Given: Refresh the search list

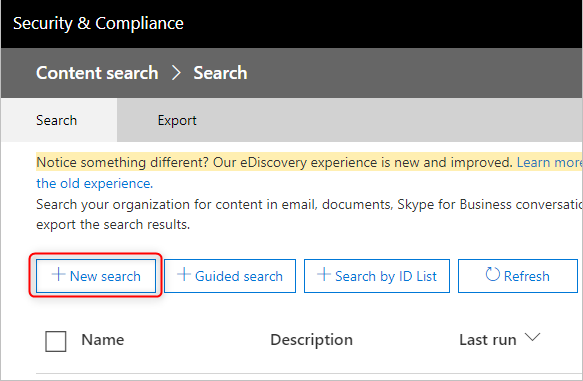Looking at the screenshot, I should coord(518,276).
